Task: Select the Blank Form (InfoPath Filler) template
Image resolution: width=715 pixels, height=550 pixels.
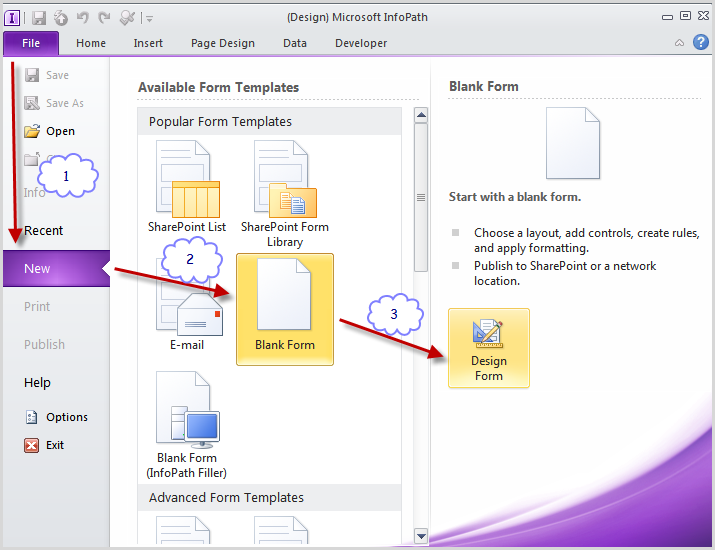Action: point(187,425)
